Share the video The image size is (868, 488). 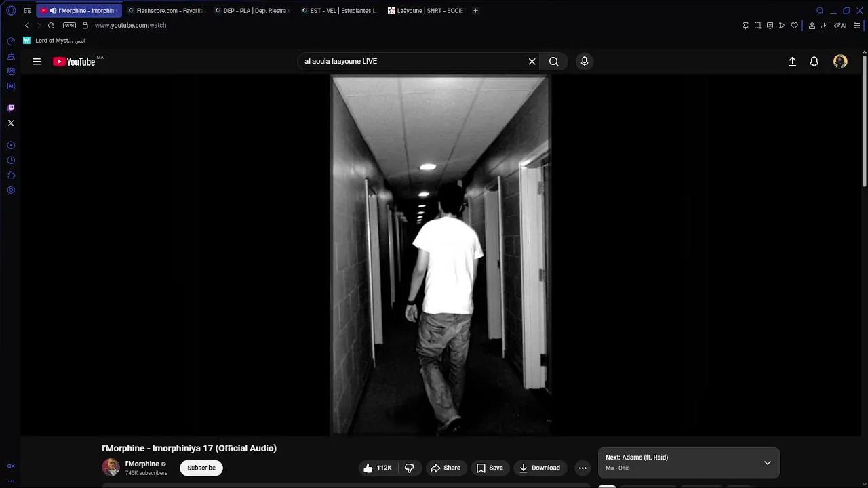coord(446,468)
